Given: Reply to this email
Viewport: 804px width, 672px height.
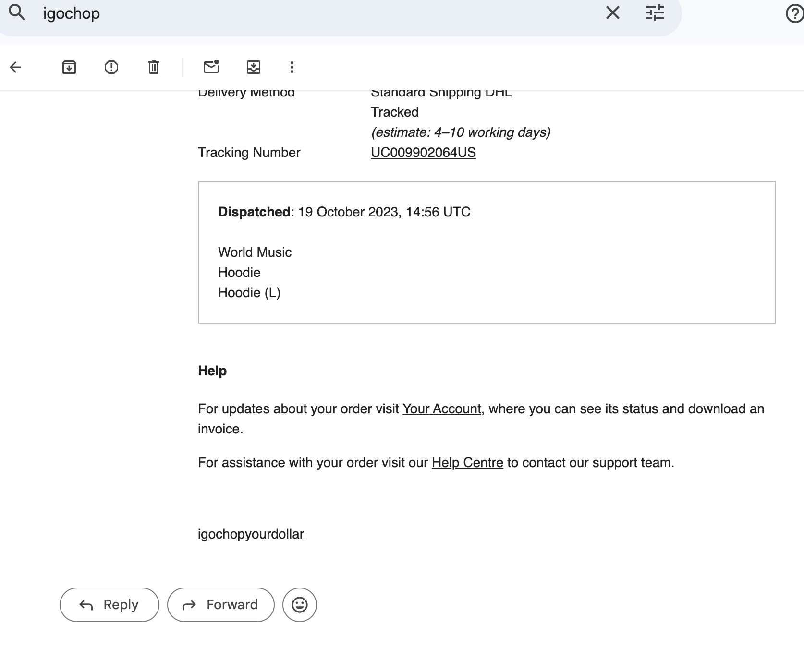Looking at the screenshot, I should (x=110, y=605).
